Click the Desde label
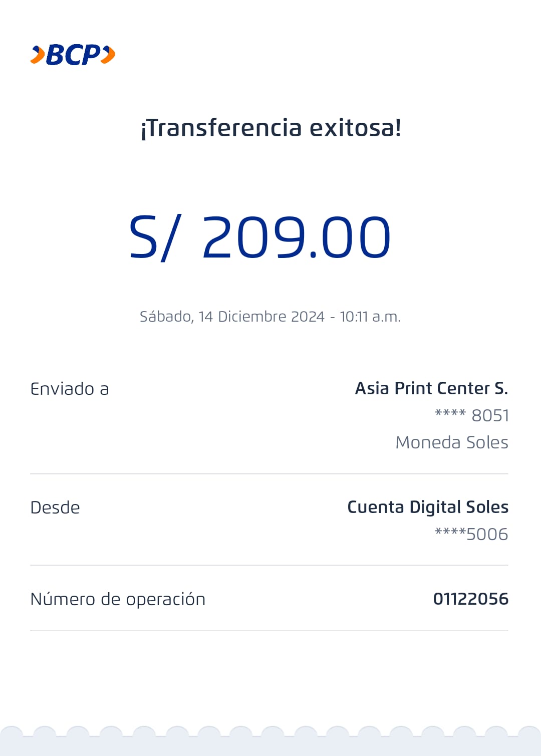The height and width of the screenshot is (756, 541). (55, 508)
